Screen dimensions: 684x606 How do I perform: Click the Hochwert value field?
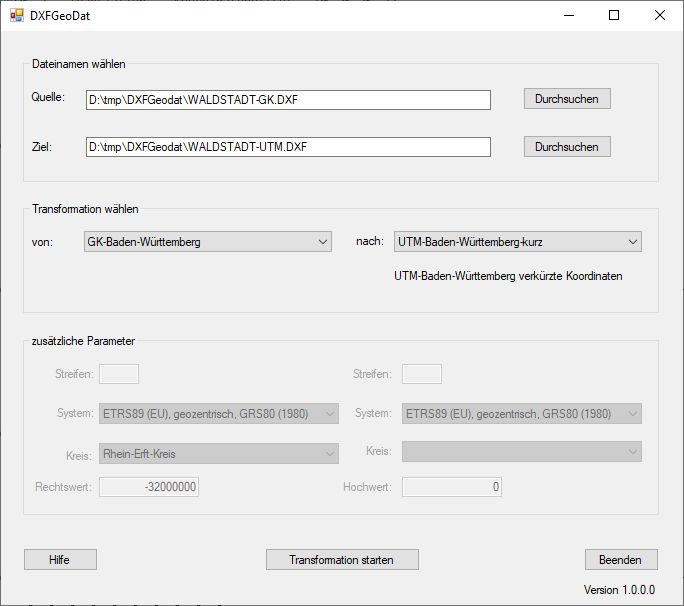click(x=451, y=487)
